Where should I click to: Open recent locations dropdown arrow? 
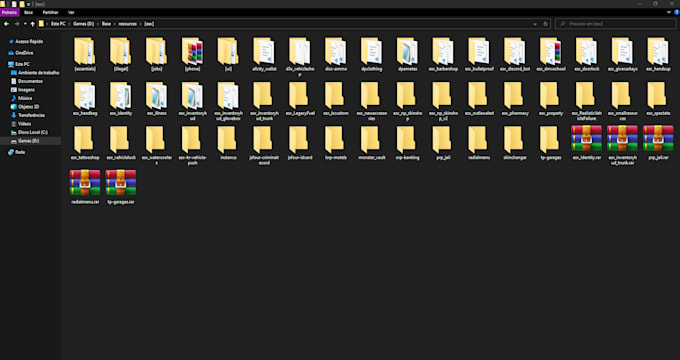click(25, 24)
